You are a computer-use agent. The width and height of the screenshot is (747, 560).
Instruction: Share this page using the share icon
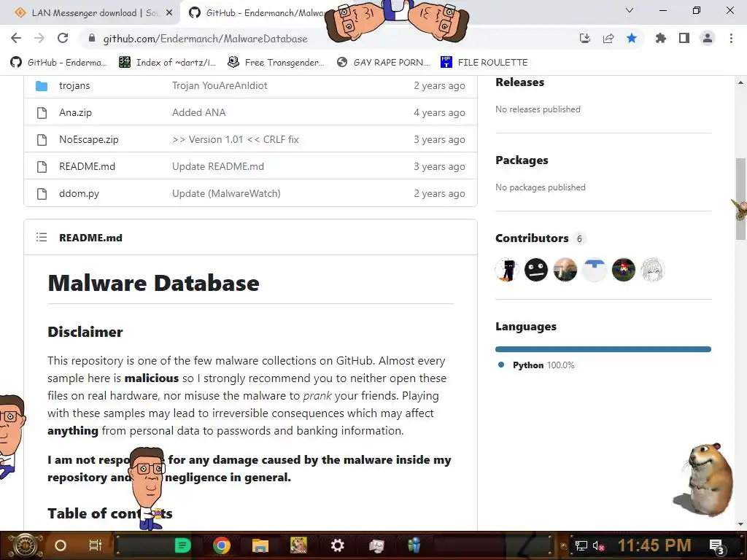pyautogui.click(x=608, y=38)
